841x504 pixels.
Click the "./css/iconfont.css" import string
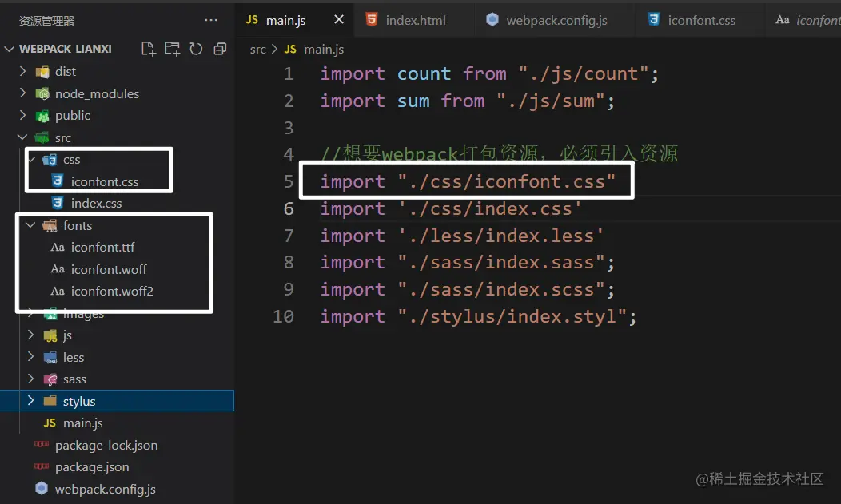coord(506,181)
